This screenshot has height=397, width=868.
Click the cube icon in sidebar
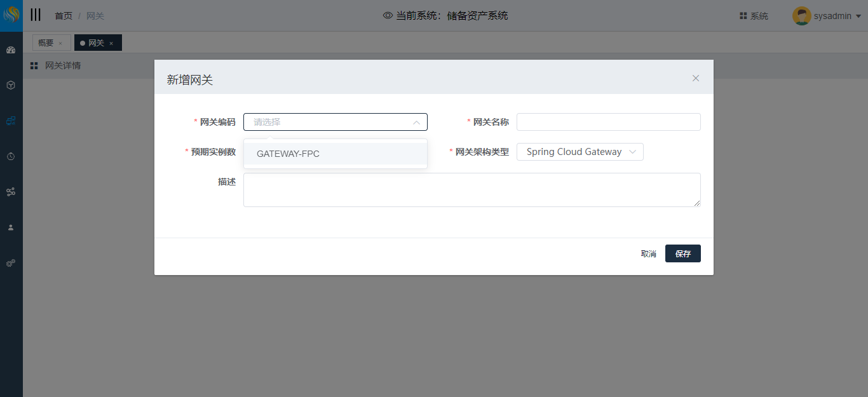(x=11, y=85)
